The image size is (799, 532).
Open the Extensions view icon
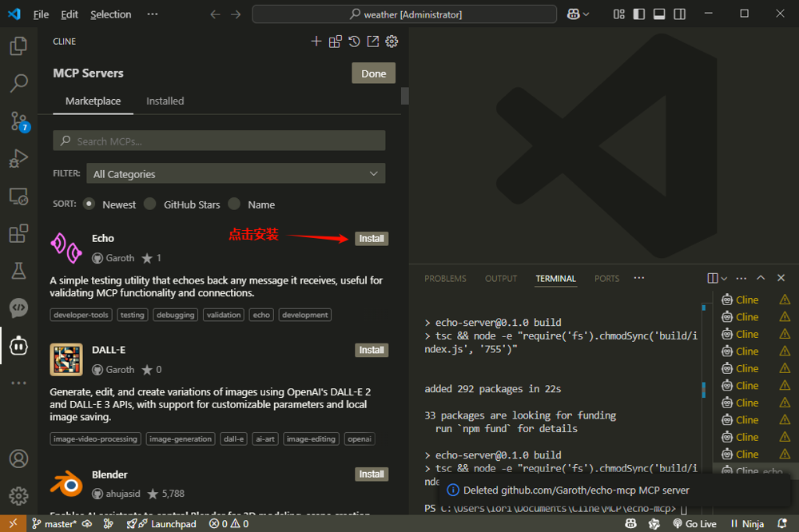[x=18, y=233]
